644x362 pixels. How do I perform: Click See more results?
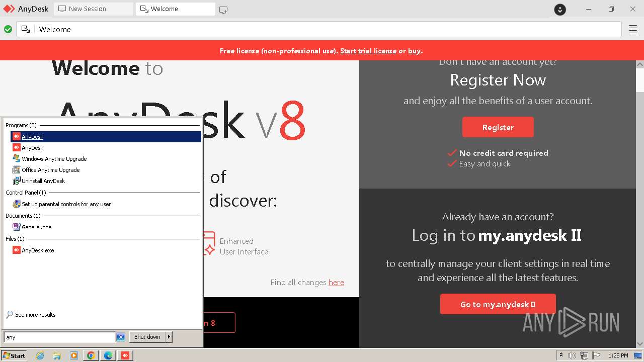[x=31, y=315]
